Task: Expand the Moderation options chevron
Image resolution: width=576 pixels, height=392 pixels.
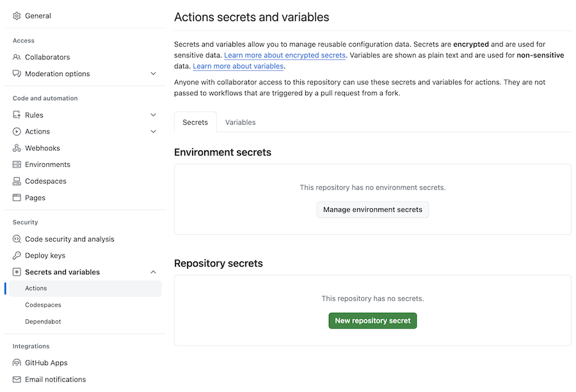Action: click(153, 74)
